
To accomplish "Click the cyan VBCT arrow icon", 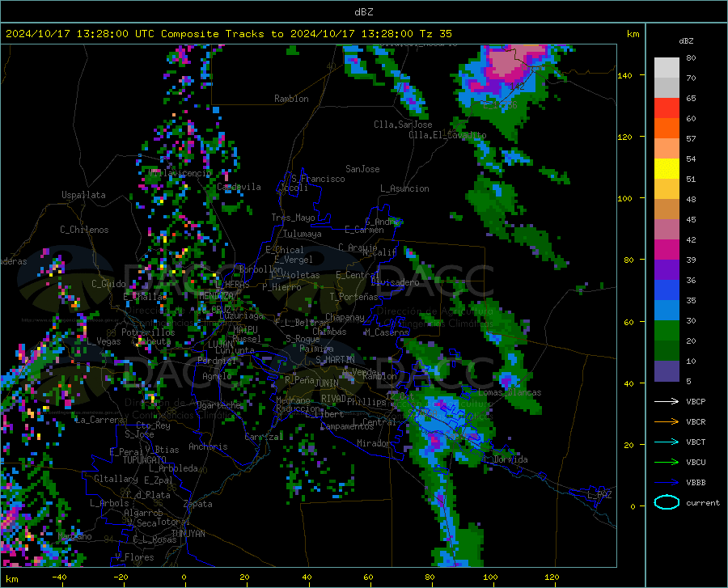I will (x=667, y=442).
